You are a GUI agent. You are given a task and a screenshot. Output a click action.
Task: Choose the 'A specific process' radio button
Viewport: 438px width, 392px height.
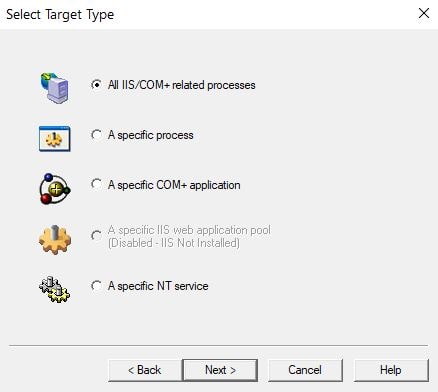pos(96,135)
